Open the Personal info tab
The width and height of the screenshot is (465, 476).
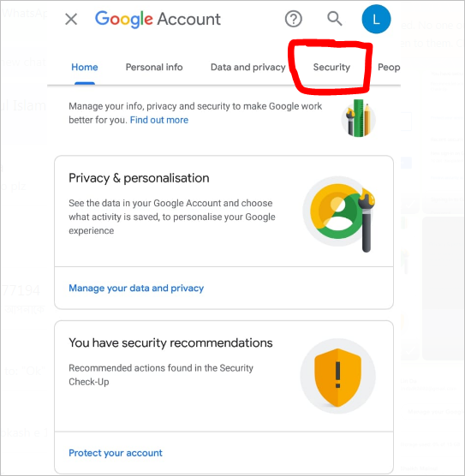tap(154, 67)
